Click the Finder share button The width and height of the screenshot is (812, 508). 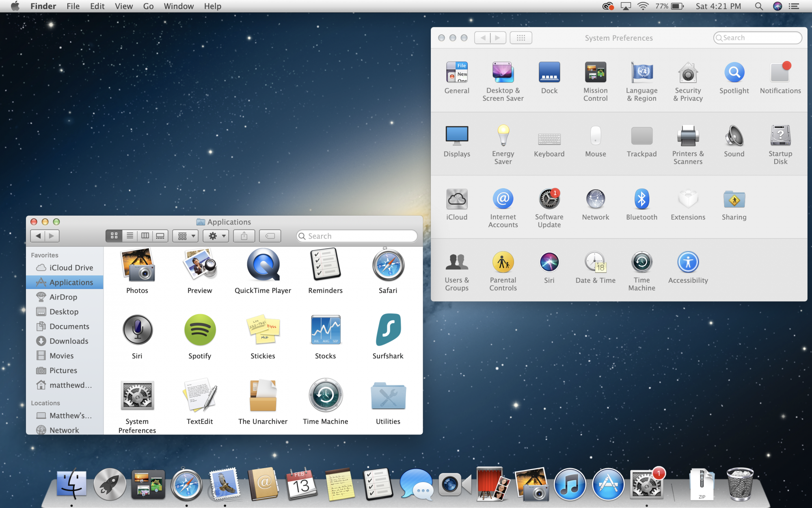pos(244,236)
